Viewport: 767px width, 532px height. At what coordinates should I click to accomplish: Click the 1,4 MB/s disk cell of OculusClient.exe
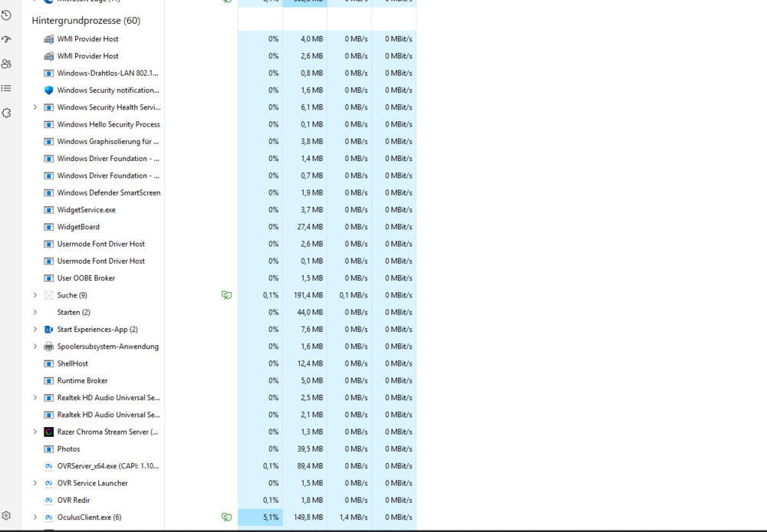point(349,517)
